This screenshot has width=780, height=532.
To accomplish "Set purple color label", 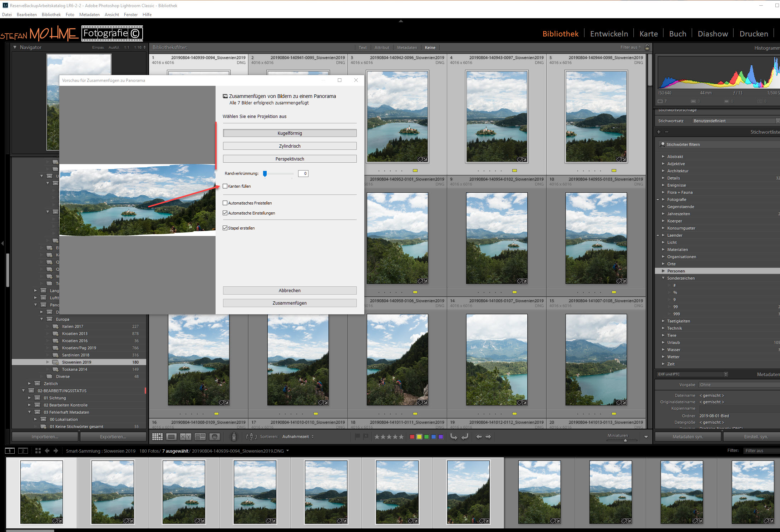I will click(441, 437).
